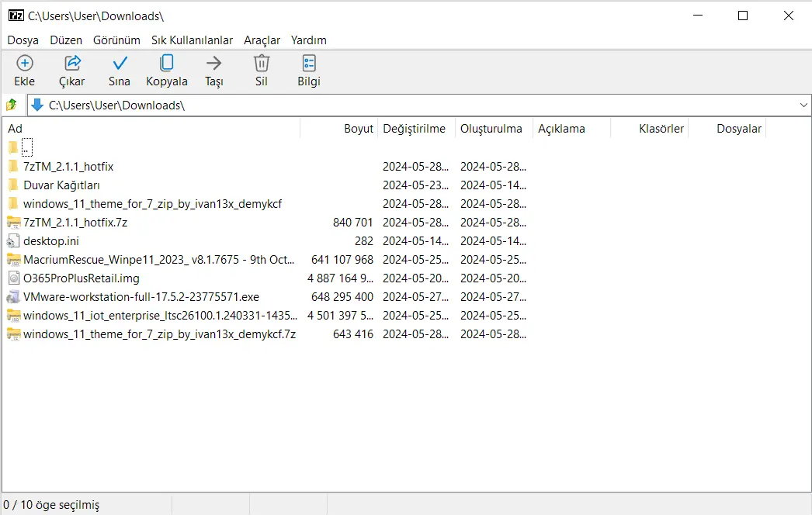812x515 pixels.
Task: Sort by the Oluşturulma column header
Action: (494, 128)
